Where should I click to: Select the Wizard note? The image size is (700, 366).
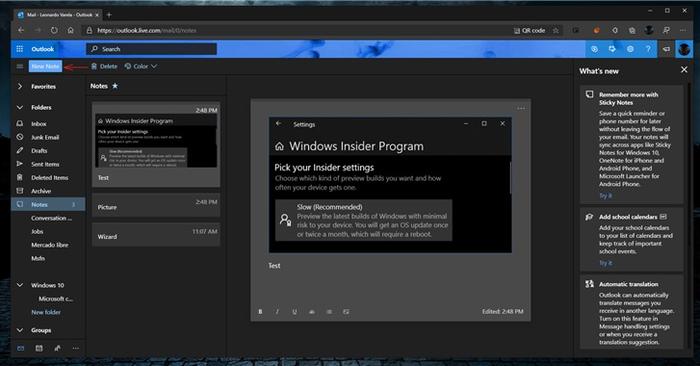(156, 235)
